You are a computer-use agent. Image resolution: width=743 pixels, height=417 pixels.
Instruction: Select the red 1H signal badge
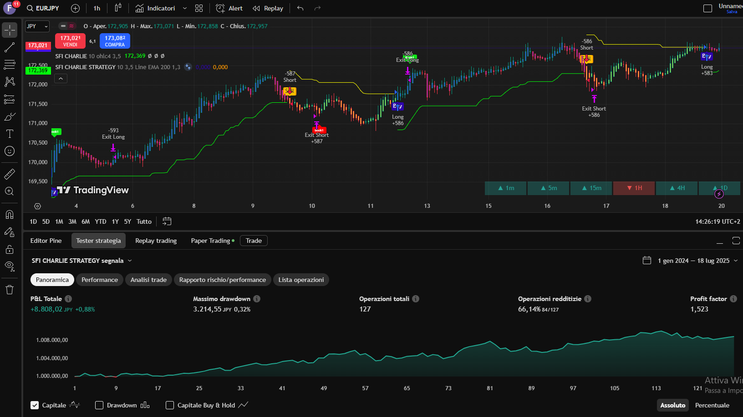(634, 188)
